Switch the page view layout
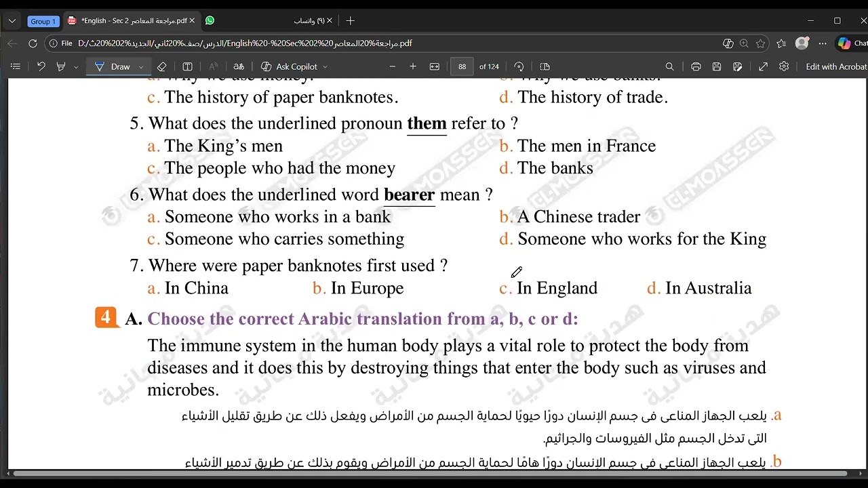Screen dimensions: 868x488 pos(545,66)
